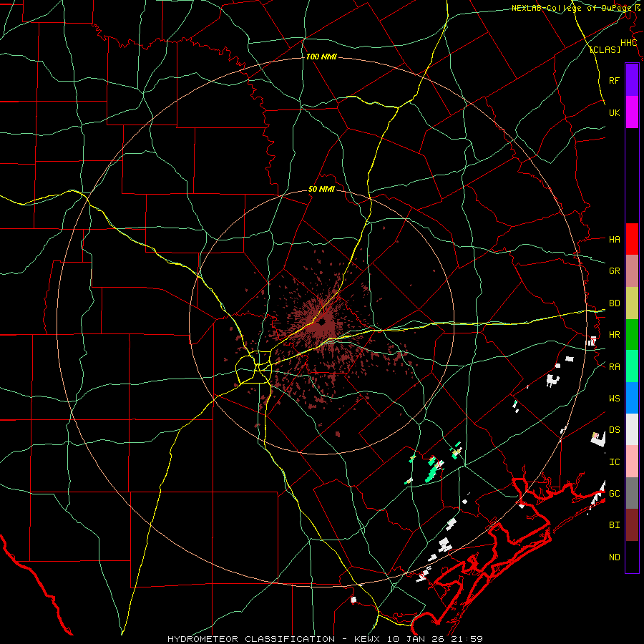Click the BI legend label

[x=615, y=525]
